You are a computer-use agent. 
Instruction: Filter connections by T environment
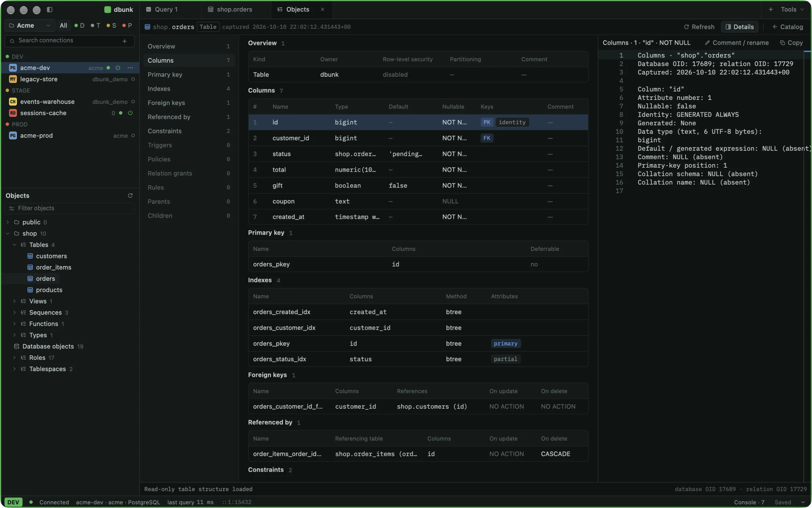tap(96, 25)
